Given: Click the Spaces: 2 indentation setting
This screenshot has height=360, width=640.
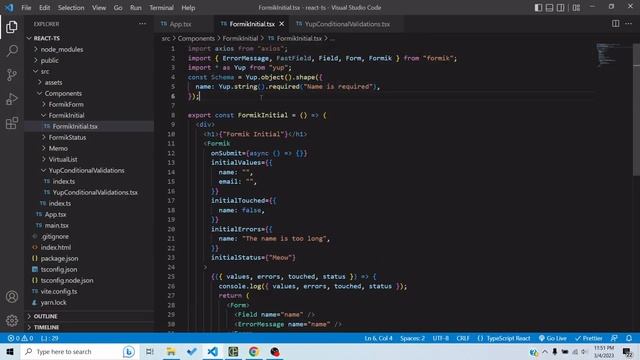Looking at the screenshot, I should [x=412, y=338].
